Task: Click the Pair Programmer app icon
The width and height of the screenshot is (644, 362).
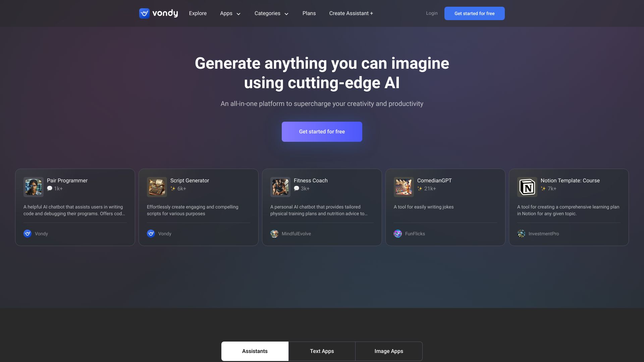Action: 33,186
